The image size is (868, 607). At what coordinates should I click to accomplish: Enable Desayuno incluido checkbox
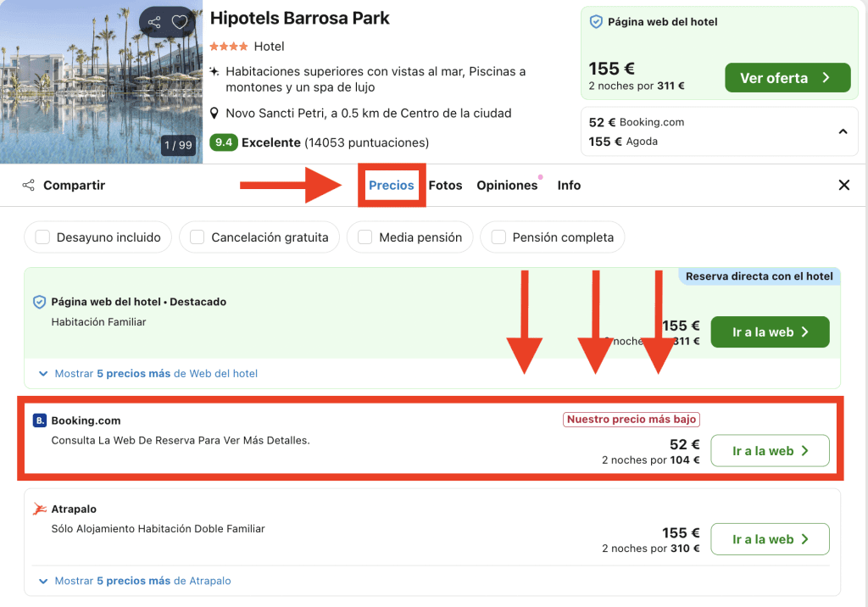42,237
